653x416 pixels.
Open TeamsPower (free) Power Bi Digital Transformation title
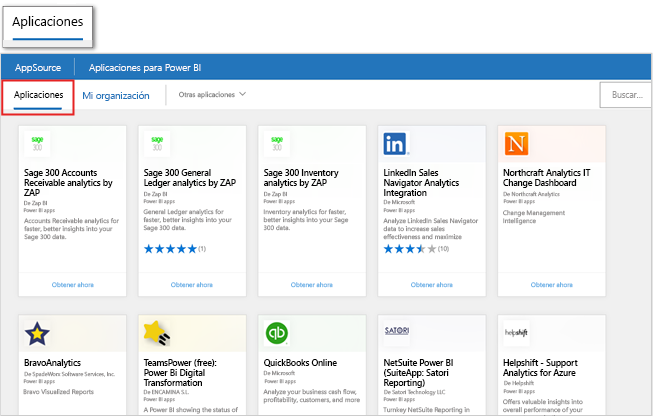click(180, 373)
